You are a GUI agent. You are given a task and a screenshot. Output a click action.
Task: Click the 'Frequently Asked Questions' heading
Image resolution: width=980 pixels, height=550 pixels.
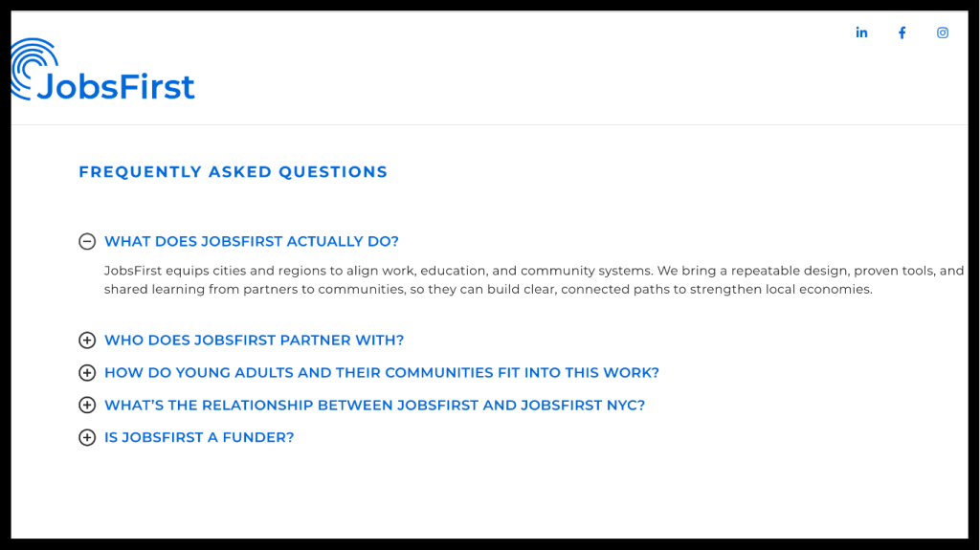tap(233, 172)
